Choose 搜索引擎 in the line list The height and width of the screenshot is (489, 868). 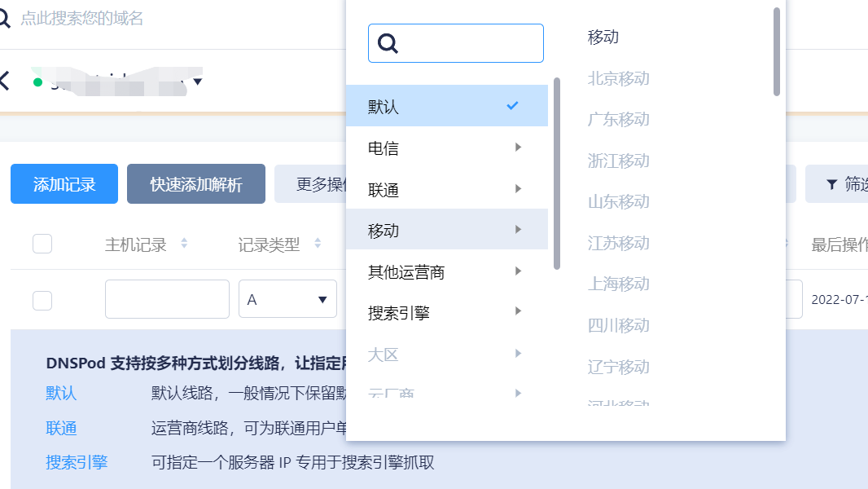click(x=447, y=312)
